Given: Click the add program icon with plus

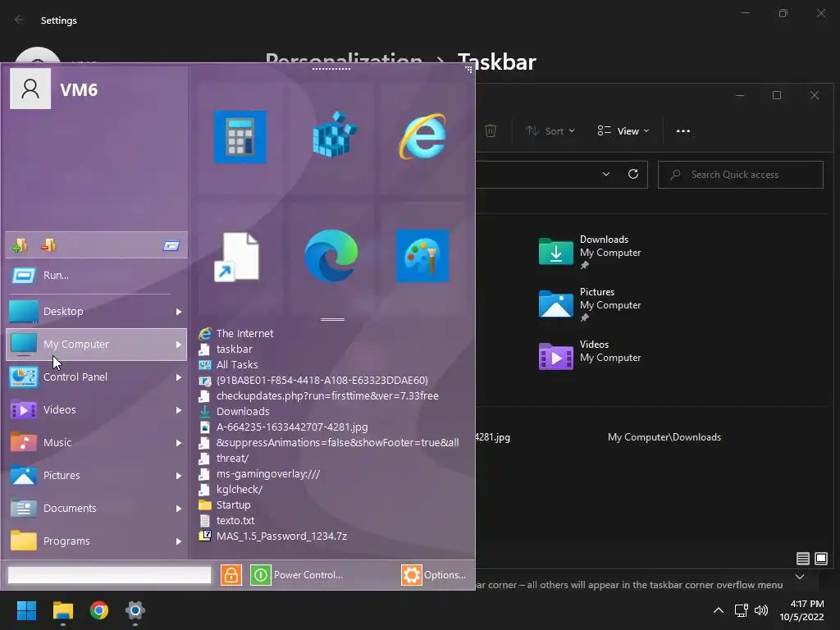Looking at the screenshot, I should [20, 245].
